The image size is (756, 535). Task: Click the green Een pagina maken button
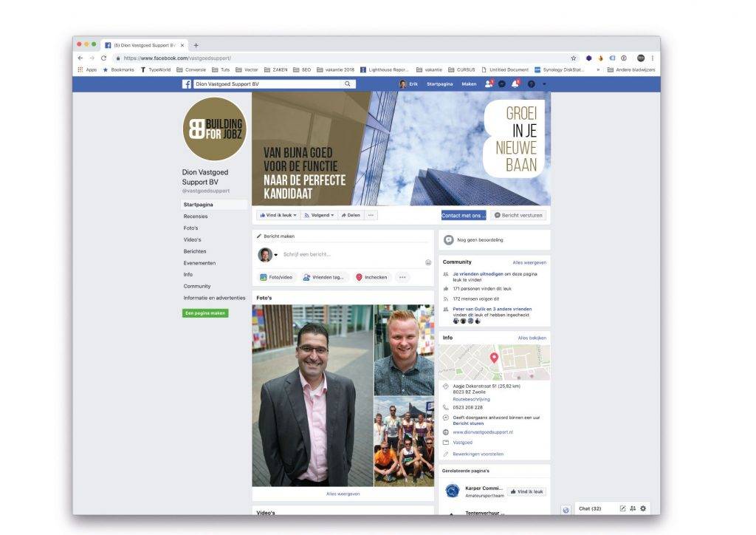click(205, 313)
